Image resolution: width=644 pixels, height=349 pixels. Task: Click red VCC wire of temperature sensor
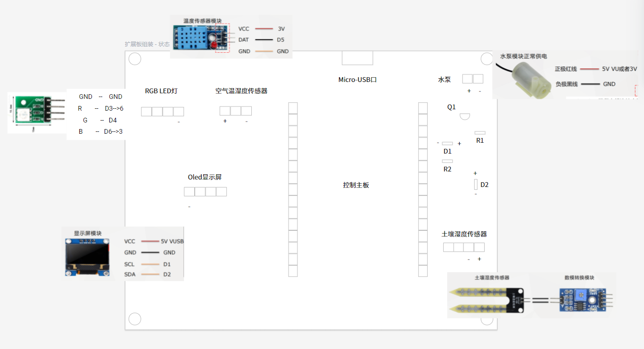[264, 29]
